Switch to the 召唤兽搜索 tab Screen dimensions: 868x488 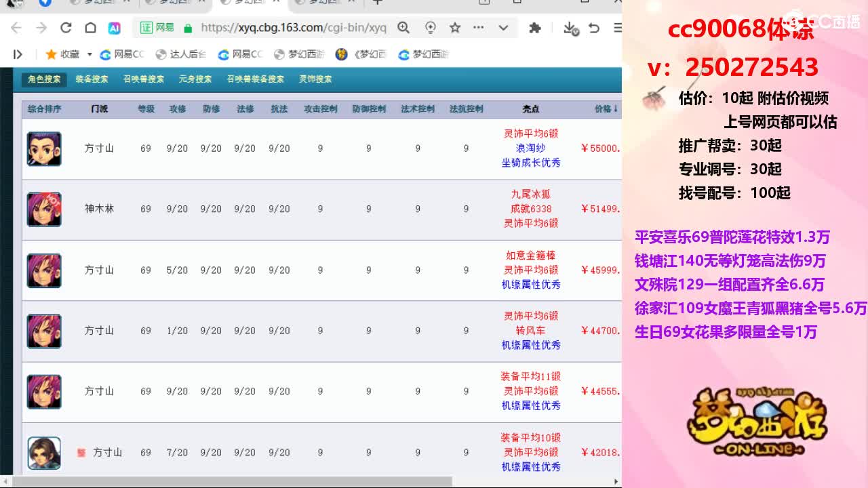coord(144,79)
